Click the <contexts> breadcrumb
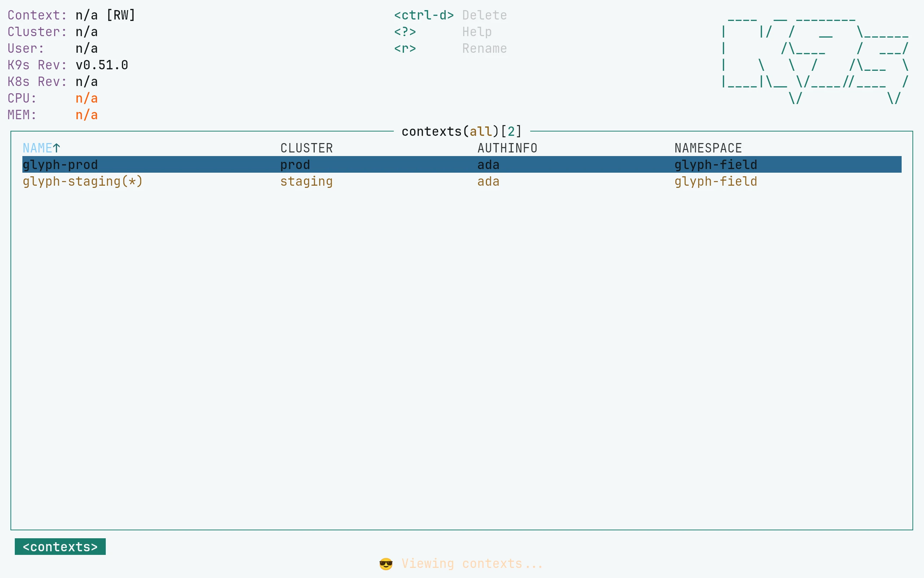Image resolution: width=924 pixels, height=578 pixels. [x=60, y=547]
